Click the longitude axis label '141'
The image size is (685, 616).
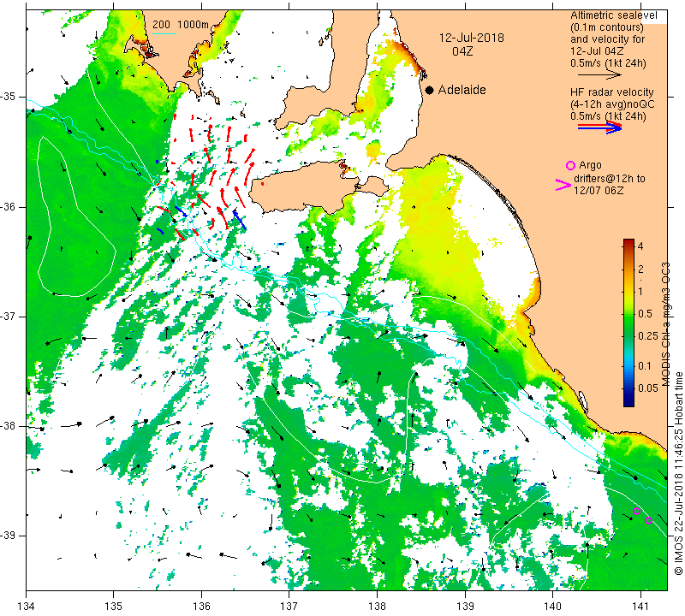point(640,606)
